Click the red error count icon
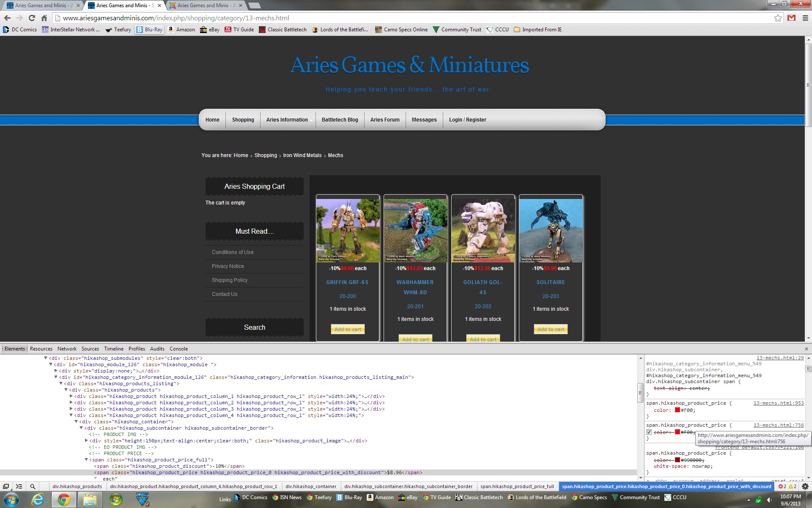Image resolution: width=812 pixels, height=508 pixels. click(781, 486)
